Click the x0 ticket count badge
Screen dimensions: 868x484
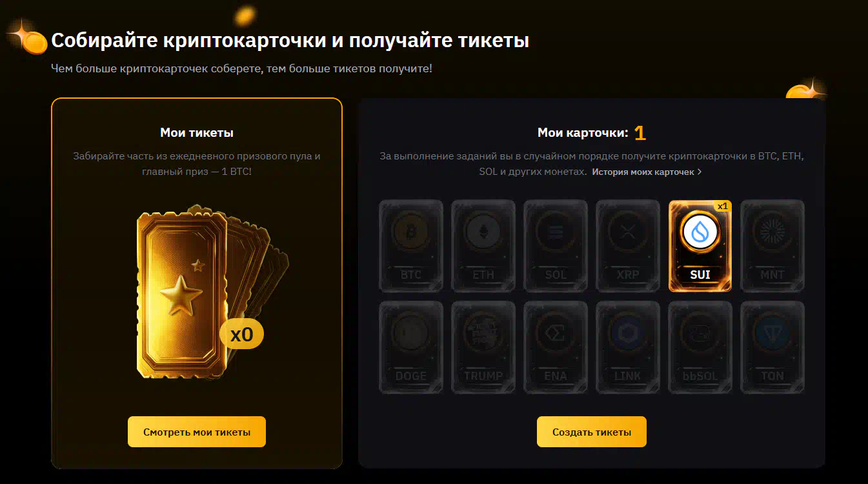[x=242, y=334]
